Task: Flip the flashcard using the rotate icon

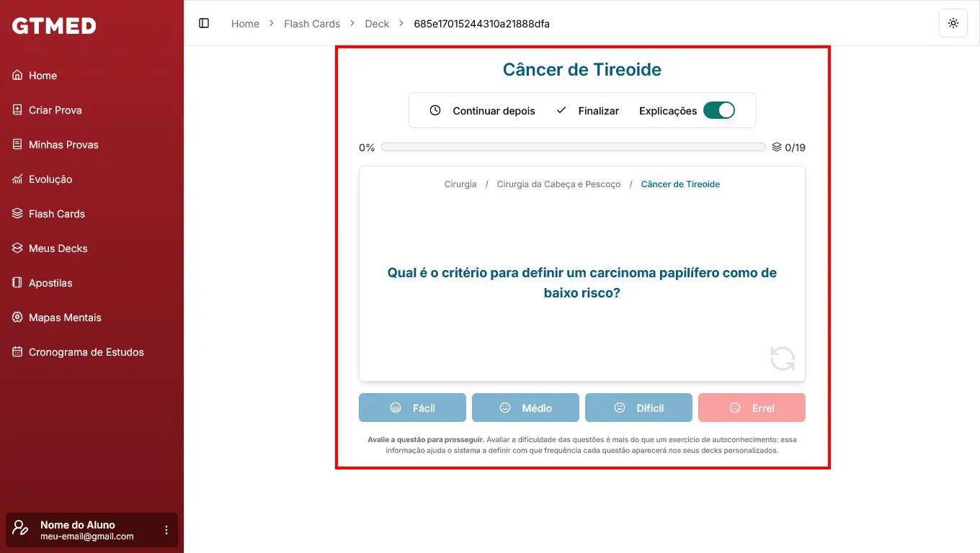Action: point(782,359)
